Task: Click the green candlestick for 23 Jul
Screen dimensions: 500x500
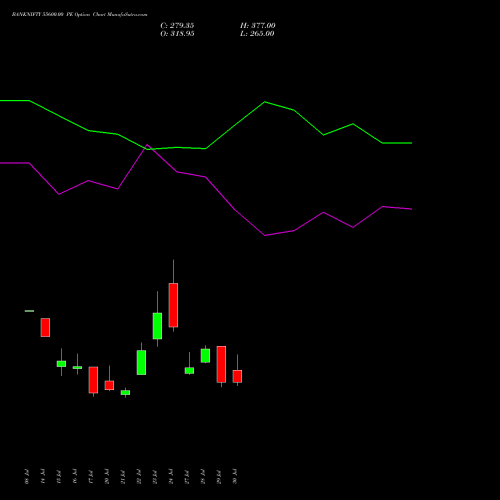Action: pyautogui.click(x=157, y=326)
